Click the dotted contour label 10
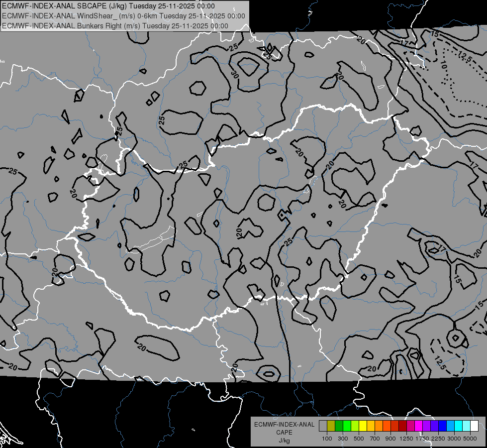 [443, 65]
